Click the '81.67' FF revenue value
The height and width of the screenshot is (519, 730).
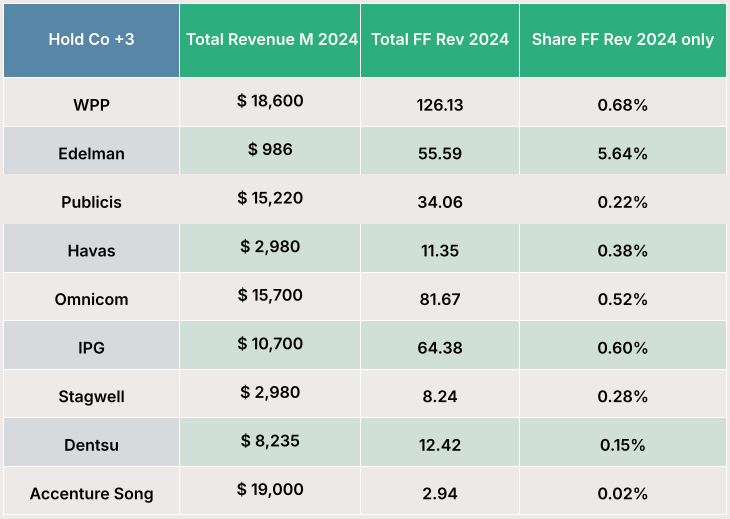[440, 297]
